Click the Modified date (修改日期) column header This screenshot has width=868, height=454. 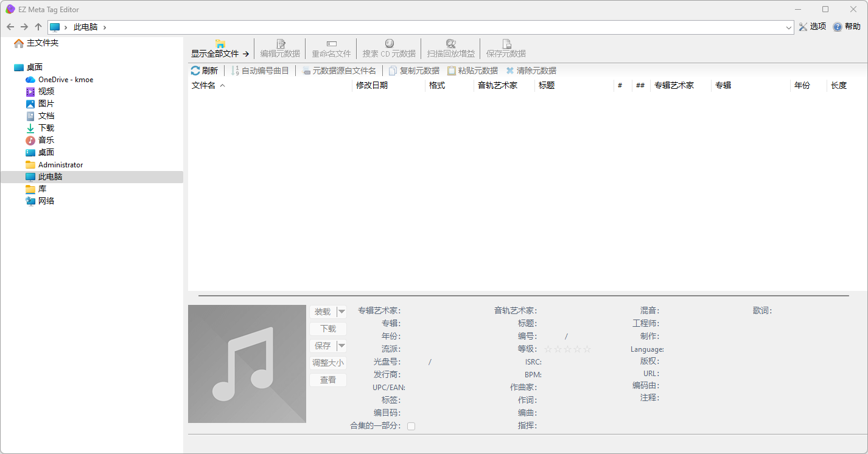coord(372,86)
